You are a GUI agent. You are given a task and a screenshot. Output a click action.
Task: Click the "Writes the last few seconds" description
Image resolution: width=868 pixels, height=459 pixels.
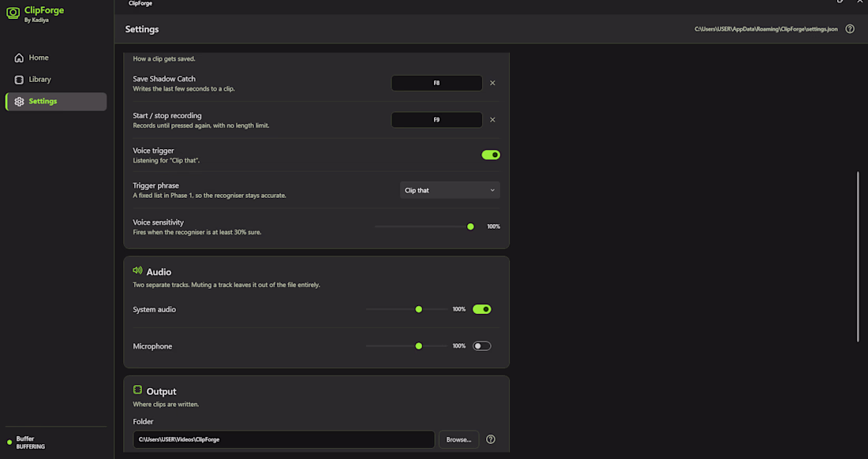tap(184, 88)
